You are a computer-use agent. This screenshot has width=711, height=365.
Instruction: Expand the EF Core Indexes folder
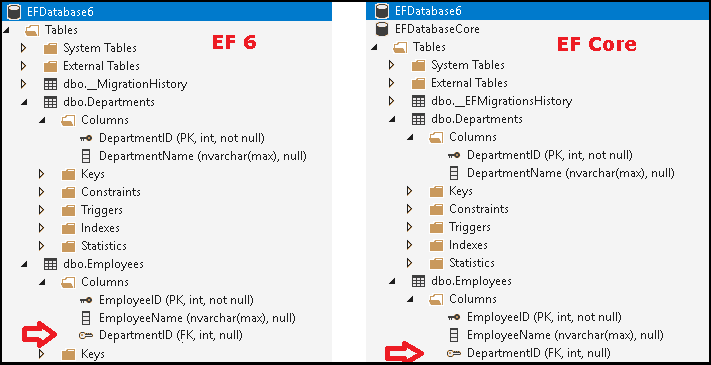(x=409, y=245)
